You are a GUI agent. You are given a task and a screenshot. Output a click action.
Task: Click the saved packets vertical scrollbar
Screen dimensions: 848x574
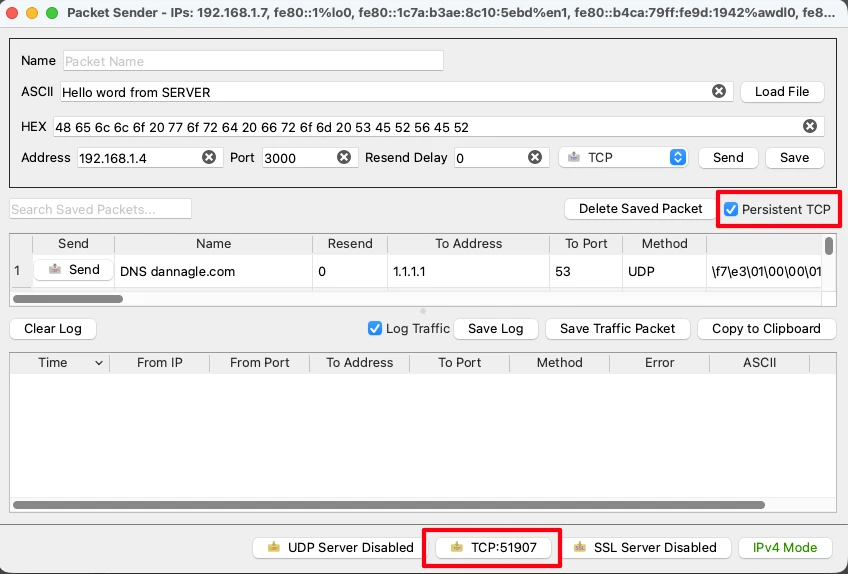pyautogui.click(x=829, y=245)
